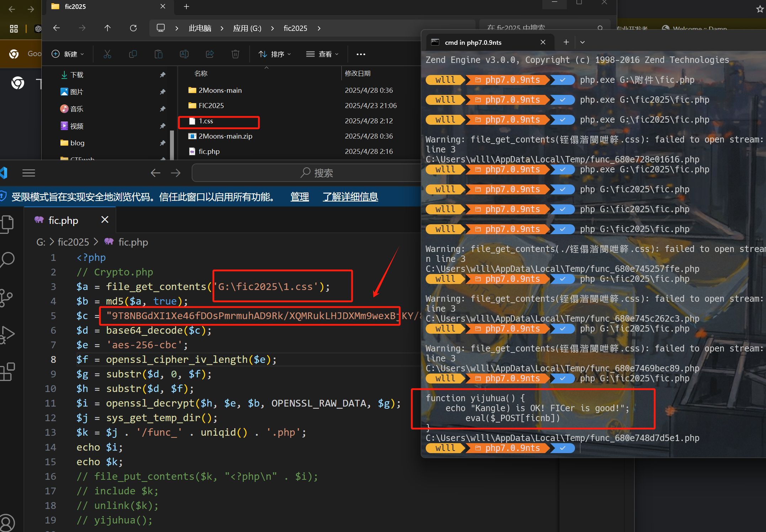Select the fic.php editor tab
Screen dimensions: 766x532
[x=63, y=220]
